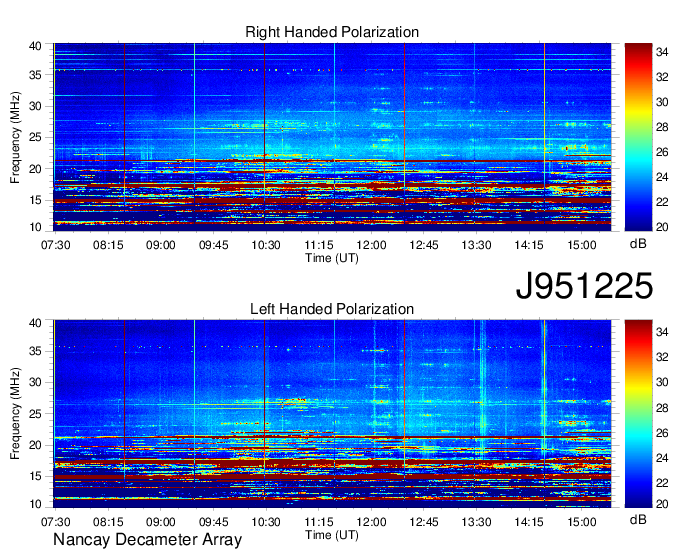Click the left-handed polarization spectrogram image
This screenshot has width=680, height=552.
click(332, 414)
